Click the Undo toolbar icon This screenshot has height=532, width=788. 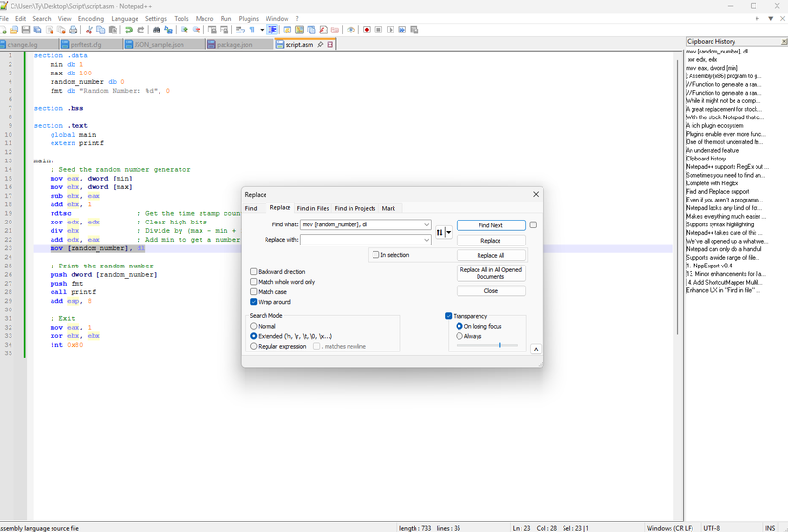(x=129, y=30)
